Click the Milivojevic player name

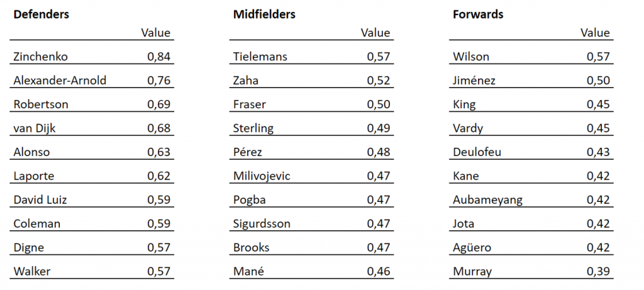(x=262, y=176)
